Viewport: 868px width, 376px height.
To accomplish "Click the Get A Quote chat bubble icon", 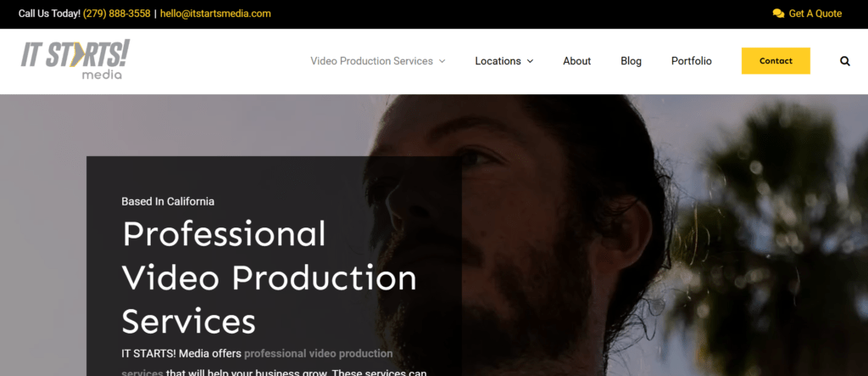I will click(778, 14).
